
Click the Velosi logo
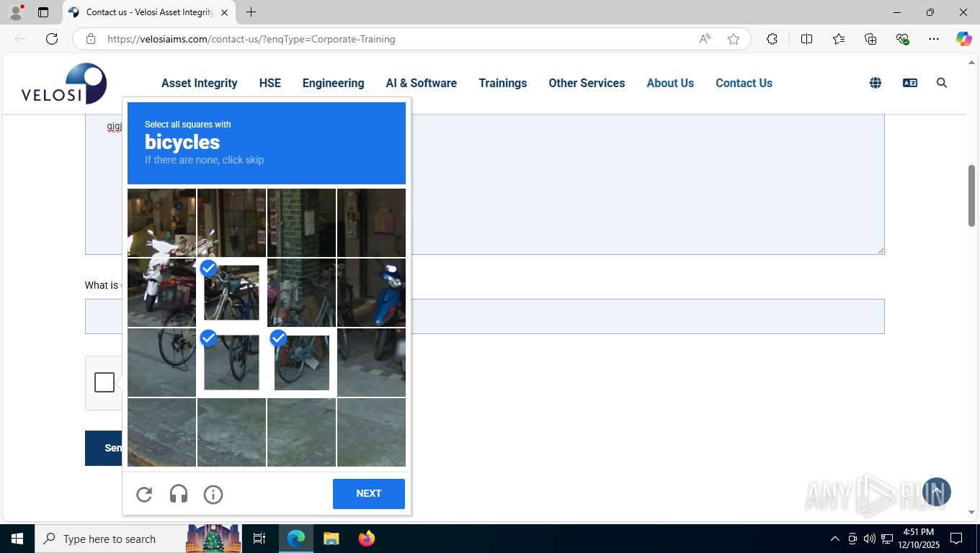click(64, 84)
